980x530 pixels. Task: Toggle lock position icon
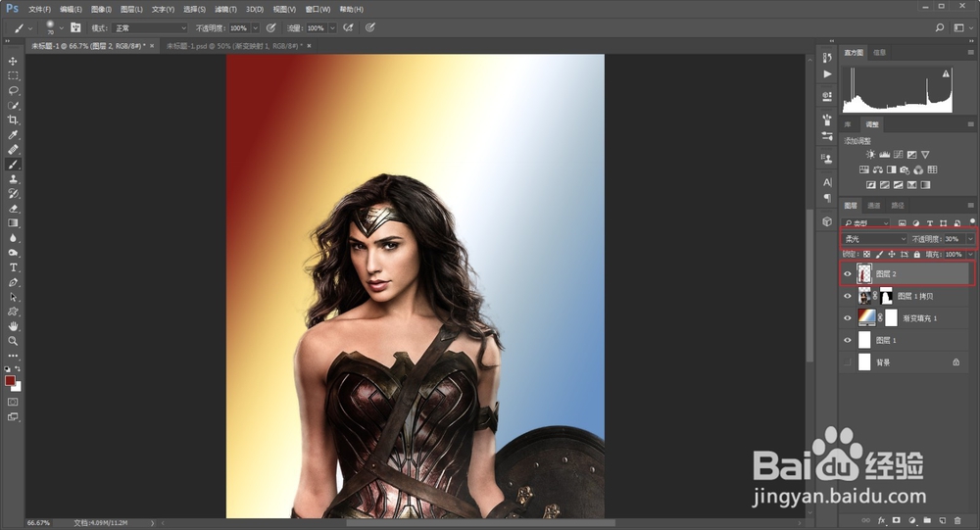tap(892, 255)
